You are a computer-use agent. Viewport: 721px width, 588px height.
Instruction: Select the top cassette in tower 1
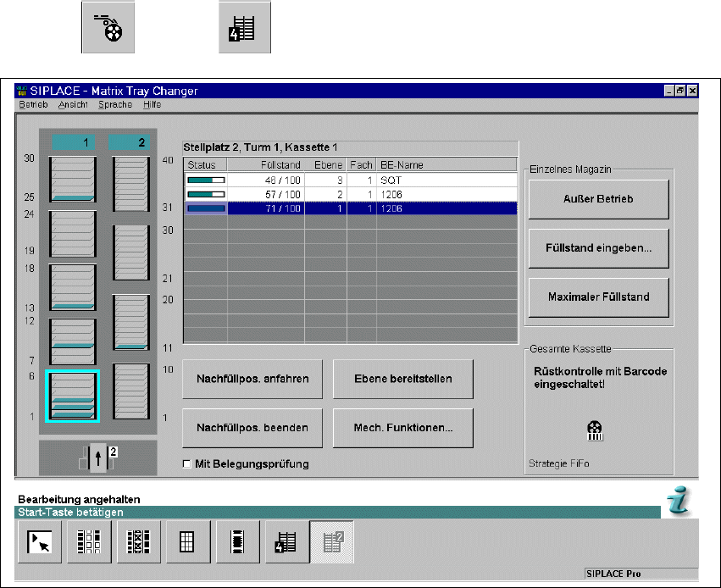[x=73, y=180]
